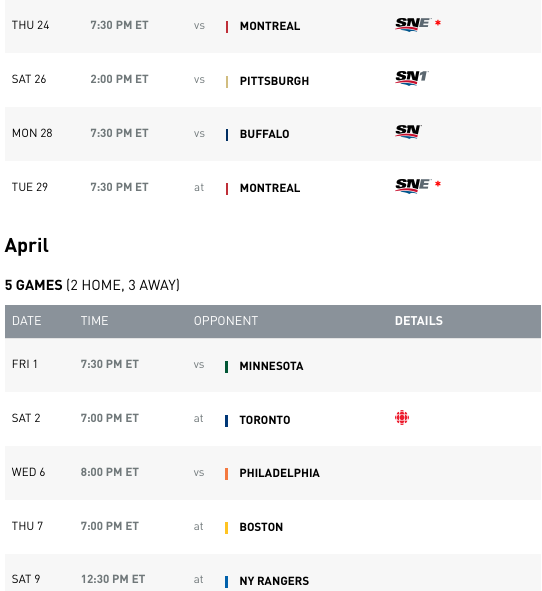This screenshot has width=542, height=591.
Task: Click the red asterisk on Tuesday 29 row
Action: [x=438, y=184]
